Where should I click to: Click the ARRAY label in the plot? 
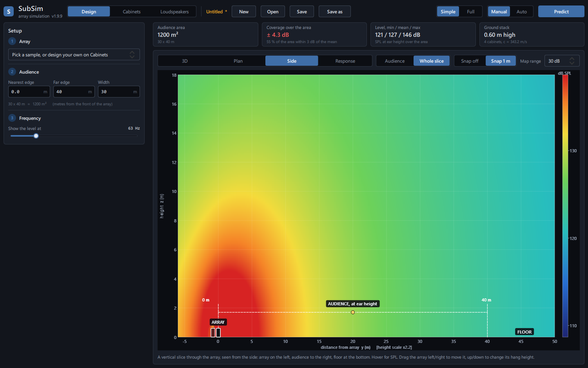(x=218, y=322)
